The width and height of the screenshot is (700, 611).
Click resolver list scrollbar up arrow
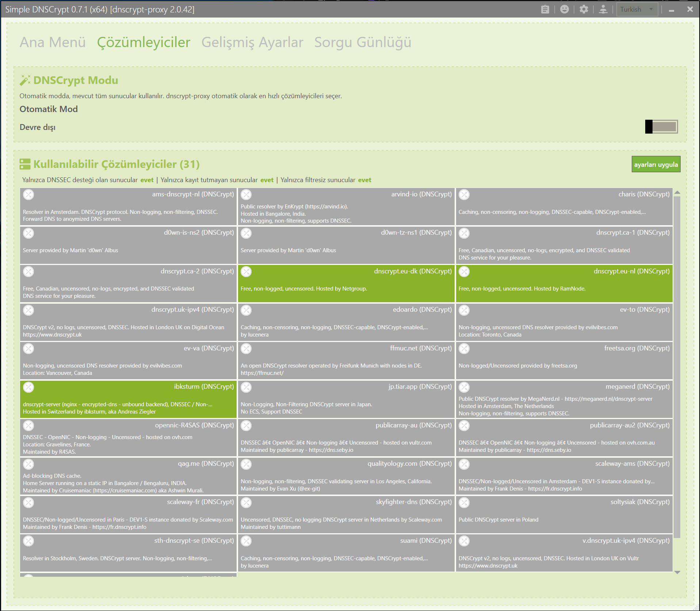tap(677, 192)
